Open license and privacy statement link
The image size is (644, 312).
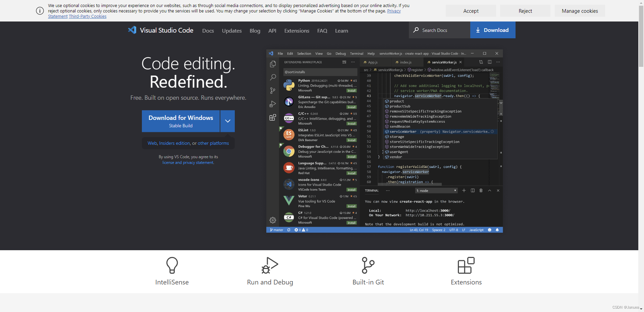coord(188,163)
